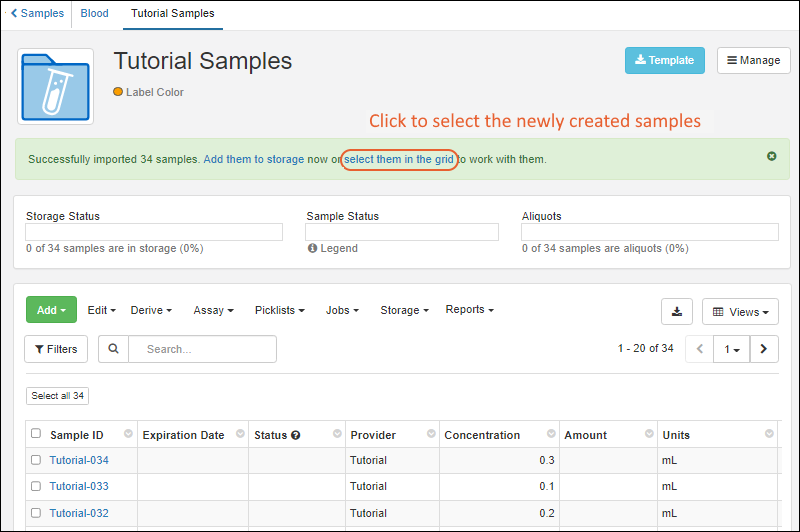Click the Status column help icon
This screenshot has height=532, width=800.
[x=296, y=436]
